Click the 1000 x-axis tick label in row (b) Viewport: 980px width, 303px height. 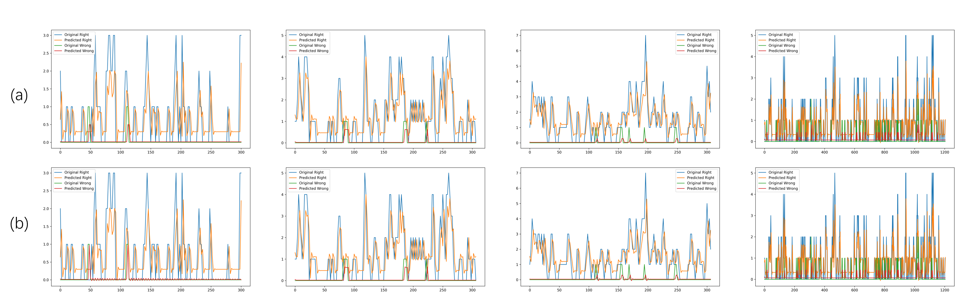coord(914,290)
